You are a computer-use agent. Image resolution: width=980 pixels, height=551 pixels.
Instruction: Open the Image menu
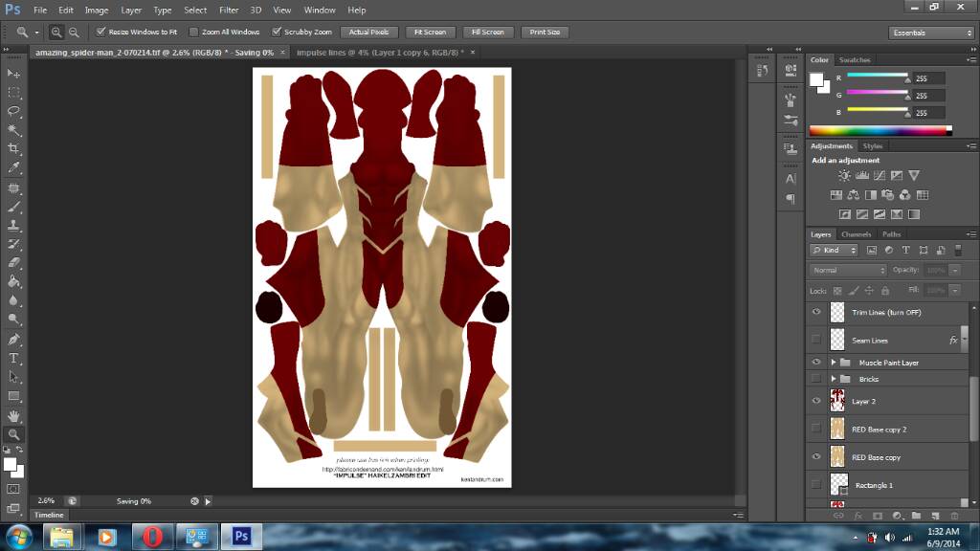point(97,10)
